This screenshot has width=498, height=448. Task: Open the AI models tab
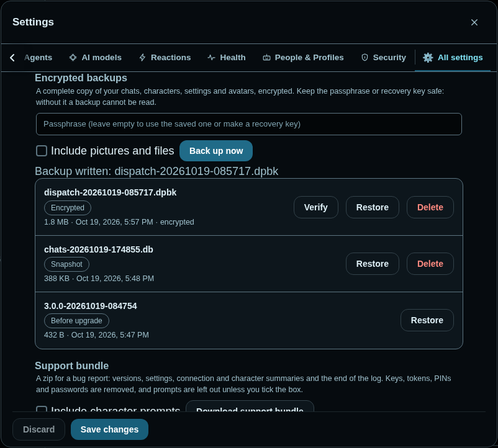coord(95,58)
